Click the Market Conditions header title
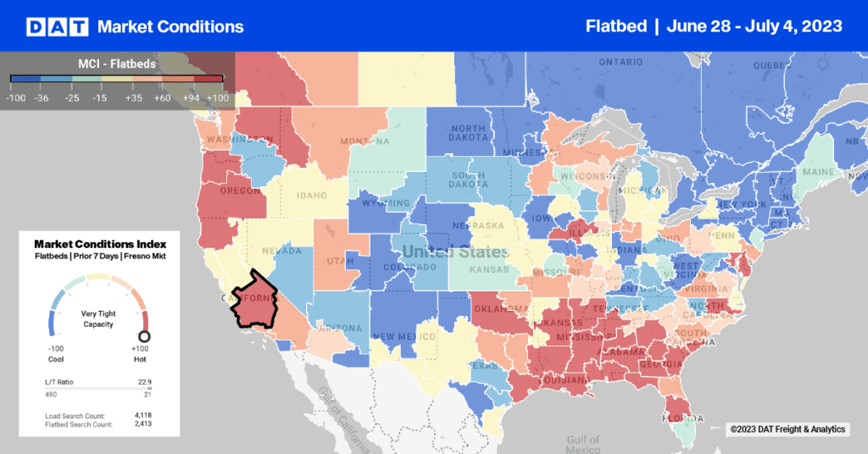This screenshot has height=454, width=868. tap(170, 26)
